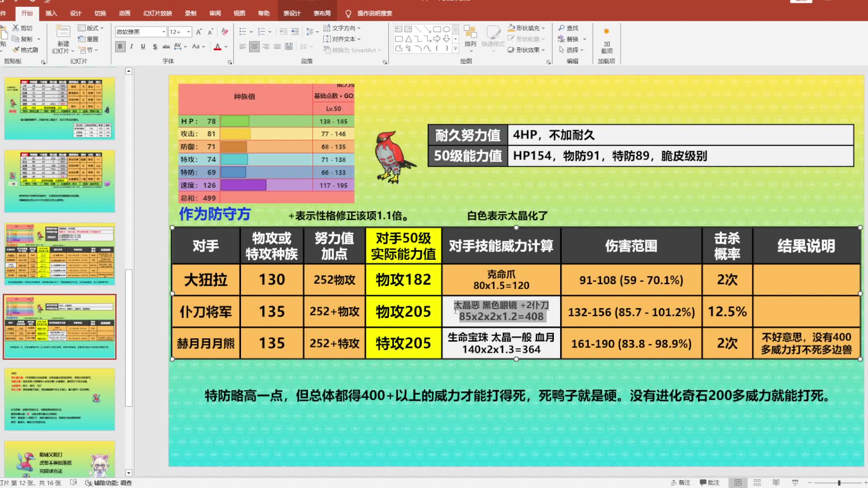Open the Insert (插入) tab
This screenshot has width=868, height=488.
click(x=51, y=13)
